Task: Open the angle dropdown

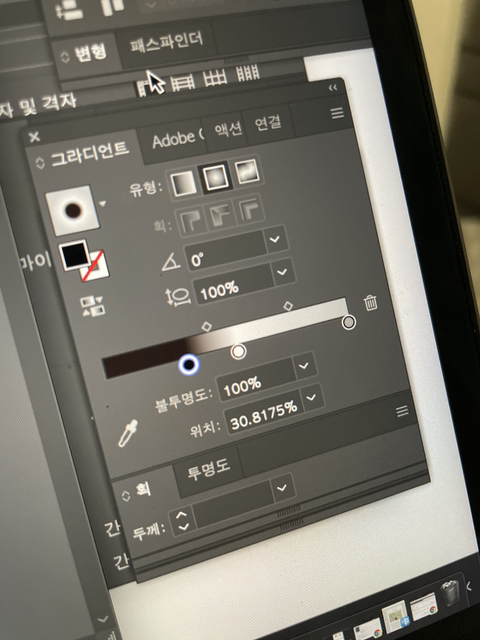Action: [276, 239]
